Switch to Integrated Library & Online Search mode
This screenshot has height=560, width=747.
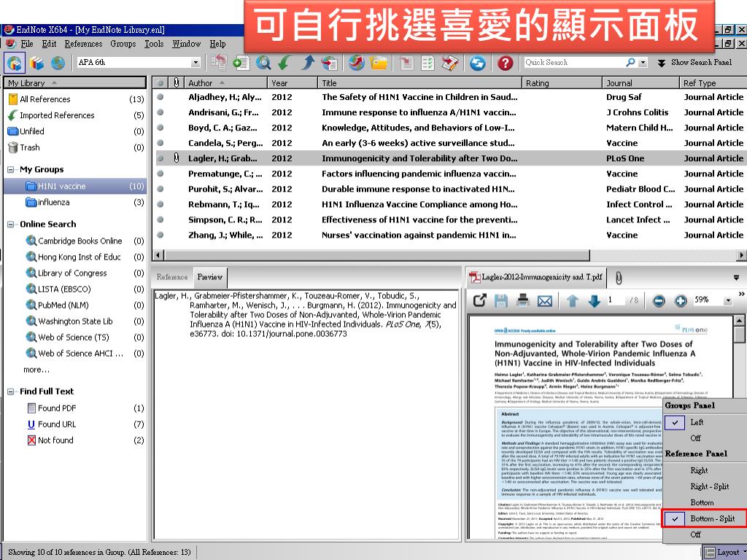click(x=15, y=63)
